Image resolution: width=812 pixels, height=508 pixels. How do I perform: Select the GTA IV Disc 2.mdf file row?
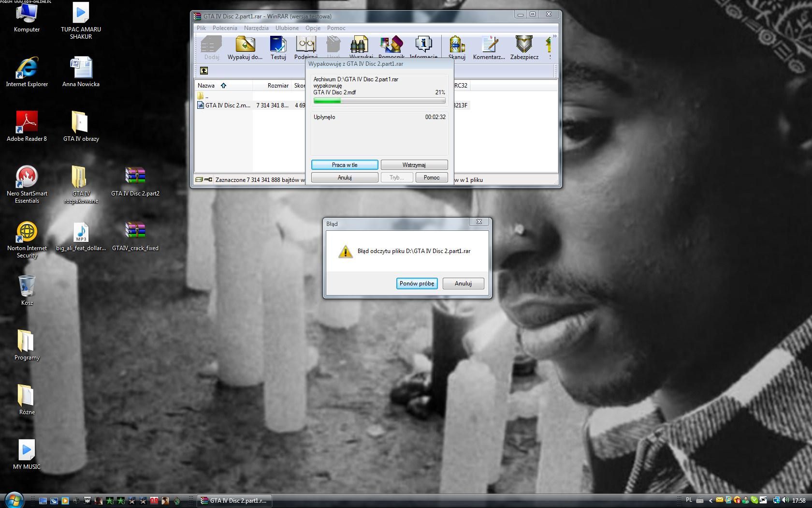pos(227,105)
